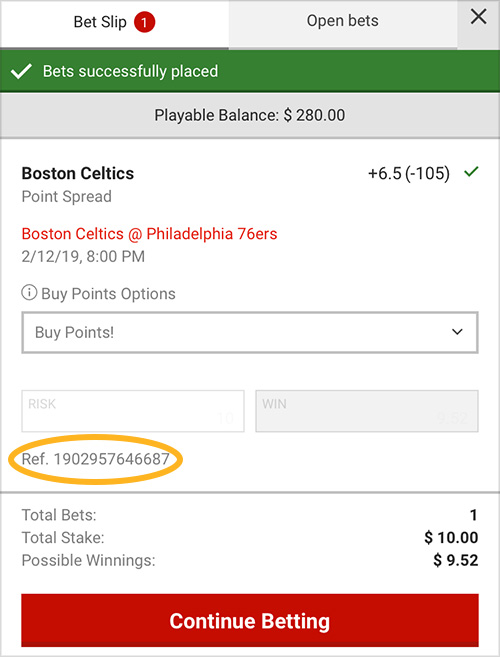This screenshot has height=657, width=500.
Task: Click the chevron arrow in Buy Points box
Action: (457, 332)
